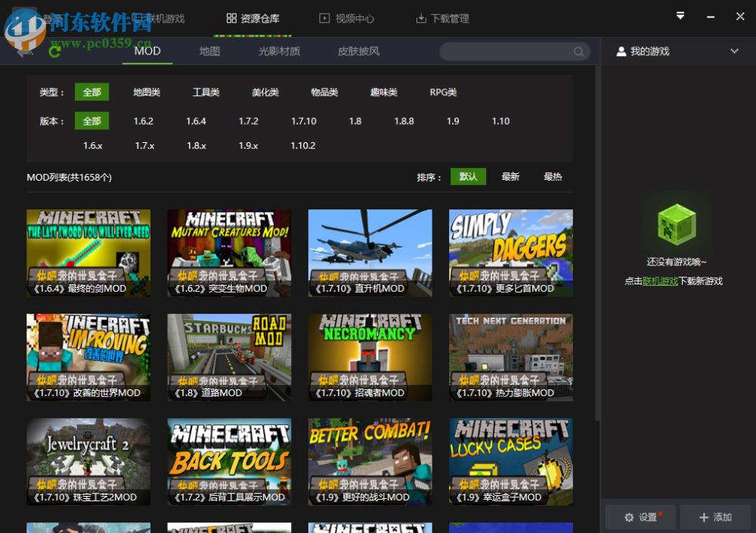
Task: Click the vertical scrollbar of MOD list
Action: point(597,243)
